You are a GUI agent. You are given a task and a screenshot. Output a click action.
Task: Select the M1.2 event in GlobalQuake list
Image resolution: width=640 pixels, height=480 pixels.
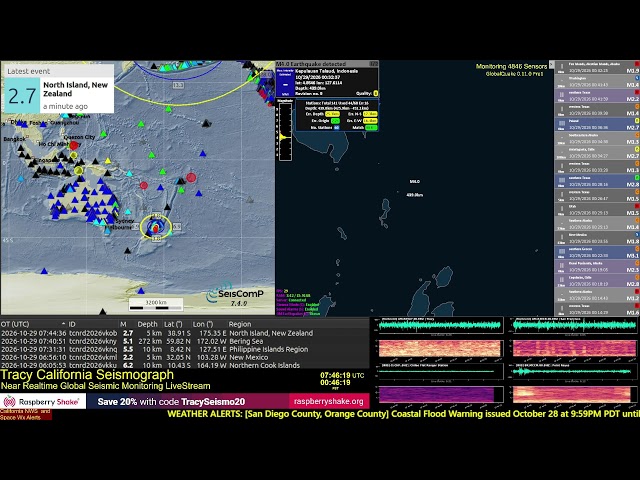pos(597,296)
